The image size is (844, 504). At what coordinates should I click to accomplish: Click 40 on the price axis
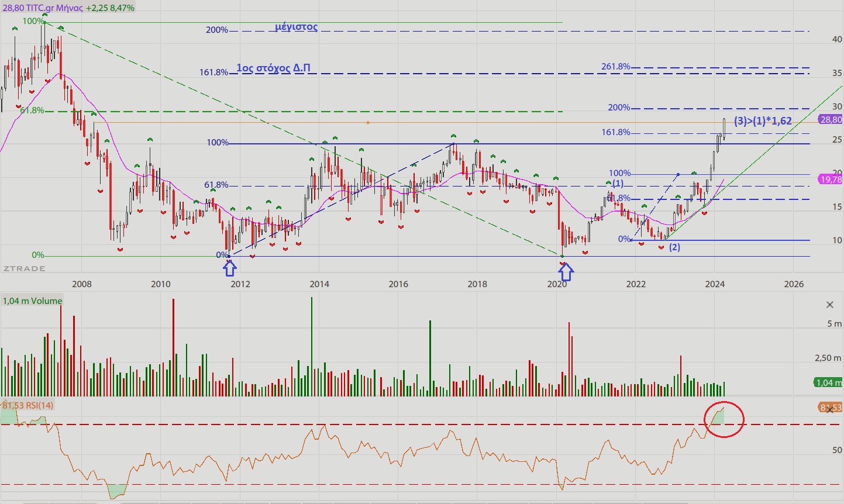[837, 39]
